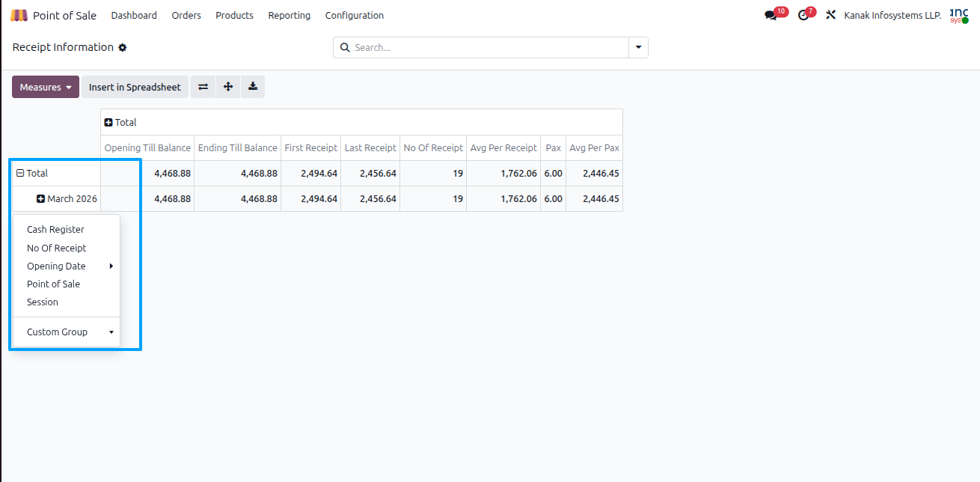This screenshot has width=980, height=482.
Task: Open the Receipt Information gear settings
Action: click(x=123, y=48)
